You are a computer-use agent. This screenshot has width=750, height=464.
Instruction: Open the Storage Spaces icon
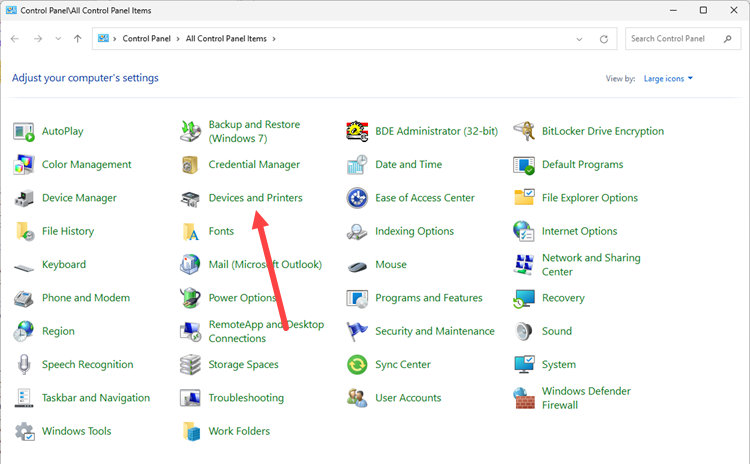click(190, 365)
